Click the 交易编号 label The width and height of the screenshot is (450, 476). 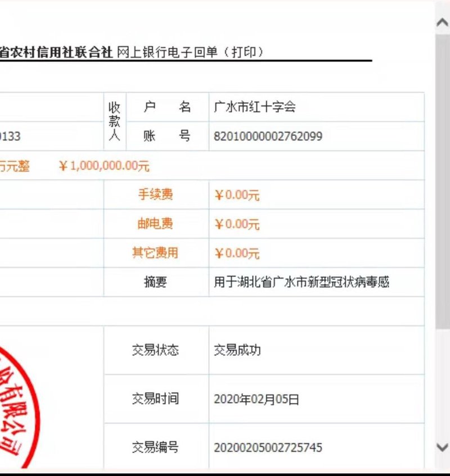pyautogui.click(x=155, y=447)
